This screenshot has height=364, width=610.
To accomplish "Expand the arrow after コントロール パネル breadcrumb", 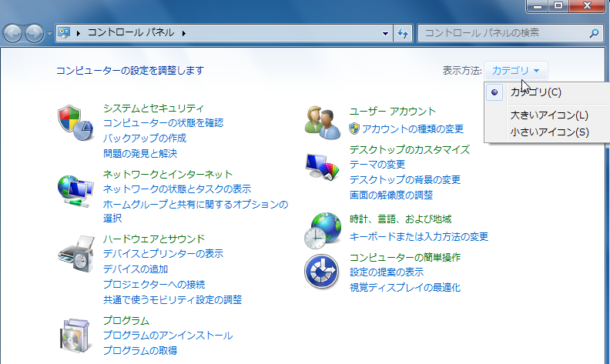I will pyautogui.click(x=183, y=33).
